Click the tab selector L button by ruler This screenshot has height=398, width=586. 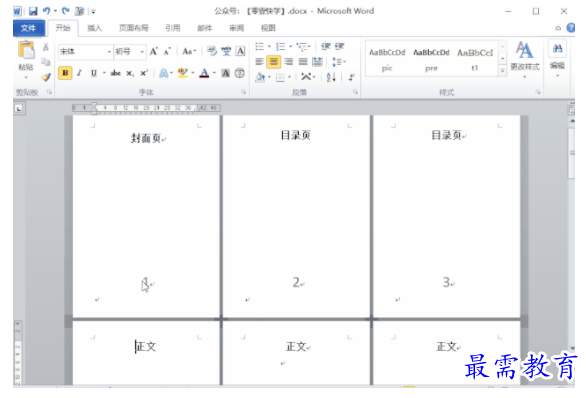[19, 109]
